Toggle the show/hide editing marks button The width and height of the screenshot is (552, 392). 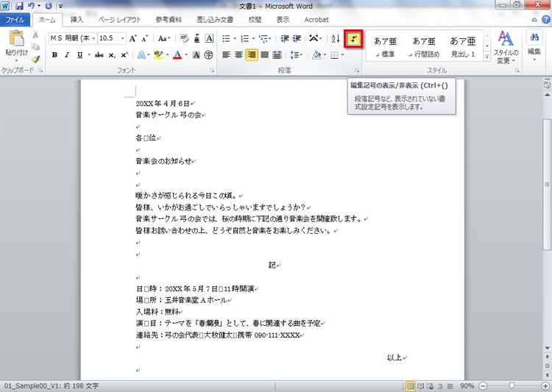tap(353, 39)
